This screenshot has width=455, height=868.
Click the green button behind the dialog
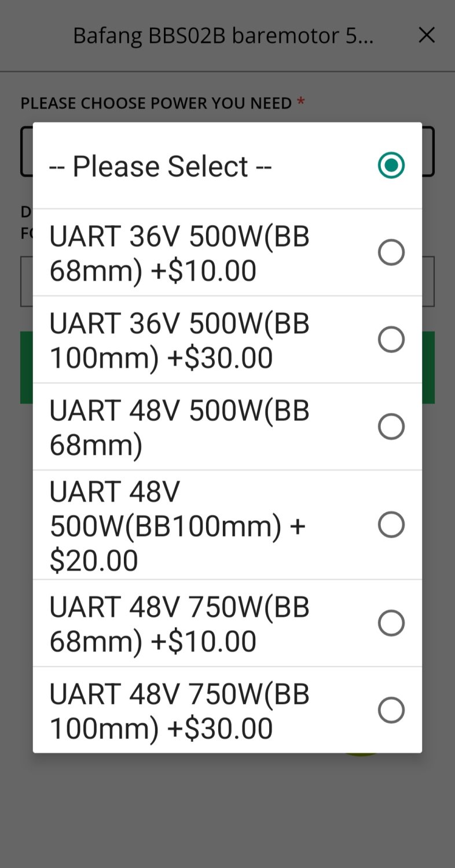pyautogui.click(x=429, y=367)
